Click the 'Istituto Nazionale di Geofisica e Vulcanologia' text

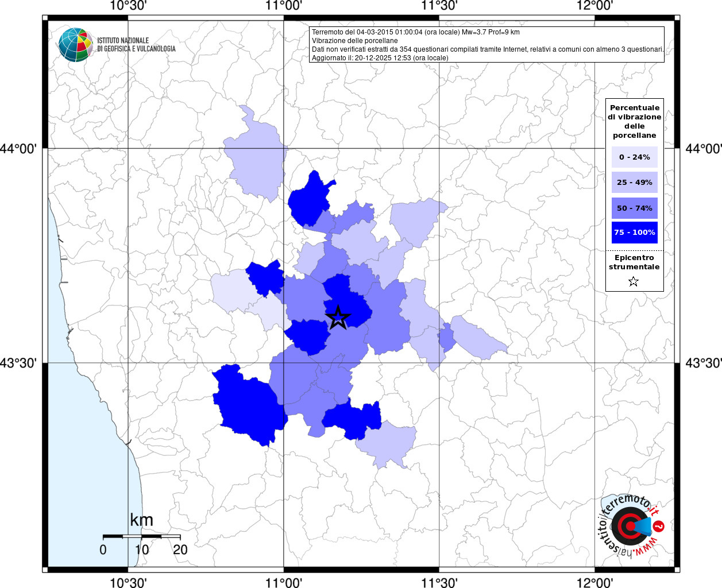[x=136, y=45]
